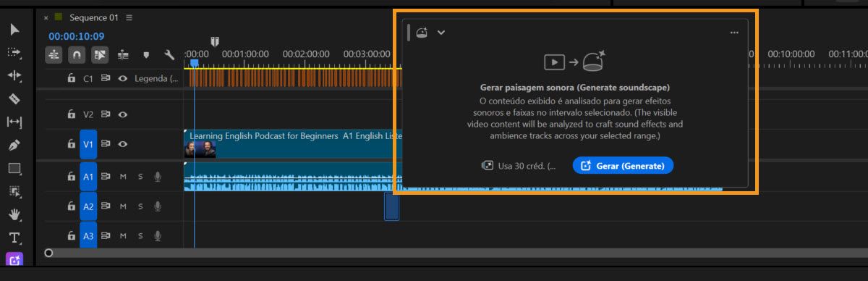
Task: Solo the A1 audio track
Action: coord(140,176)
